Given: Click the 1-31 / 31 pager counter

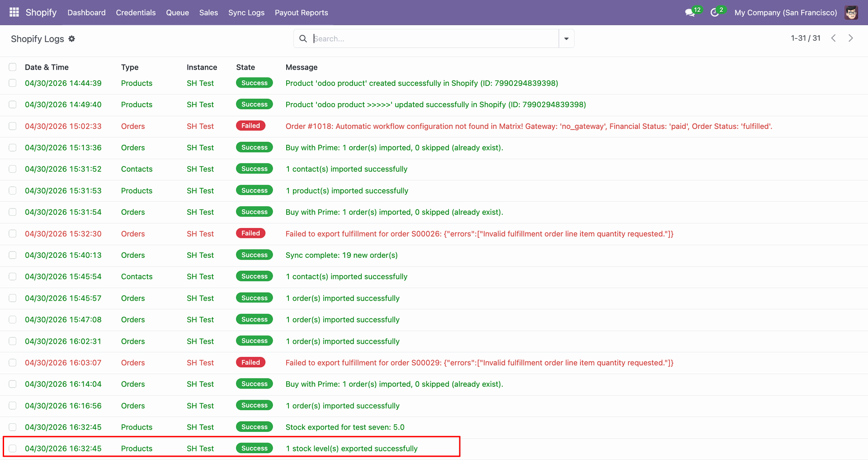Looking at the screenshot, I should click(805, 38).
